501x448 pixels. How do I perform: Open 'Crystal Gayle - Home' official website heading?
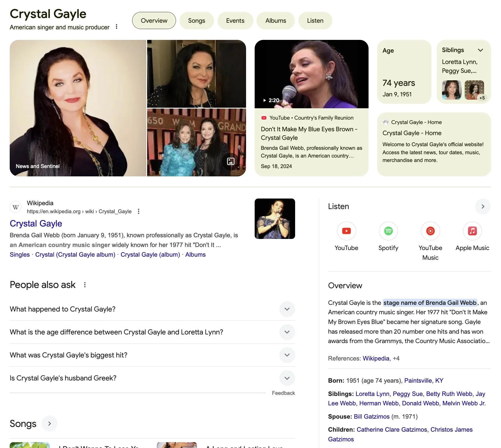(412, 133)
